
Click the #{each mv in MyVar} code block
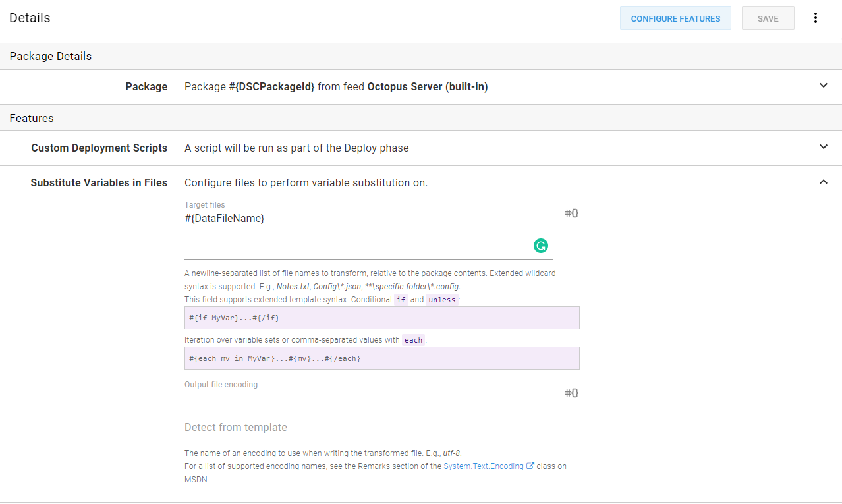click(381, 358)
